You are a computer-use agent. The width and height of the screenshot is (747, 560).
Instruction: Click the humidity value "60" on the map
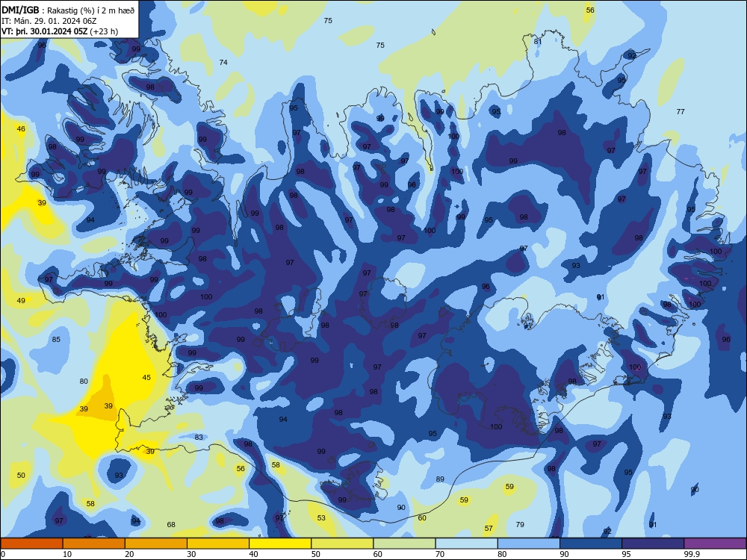(422, 518)
